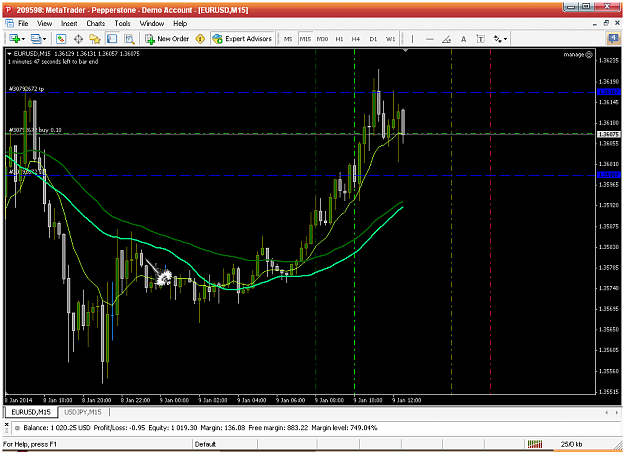The height and width of the screenshot is (452, 625).
Task: Select the M15 timeframe button
Action: [305, 39]
